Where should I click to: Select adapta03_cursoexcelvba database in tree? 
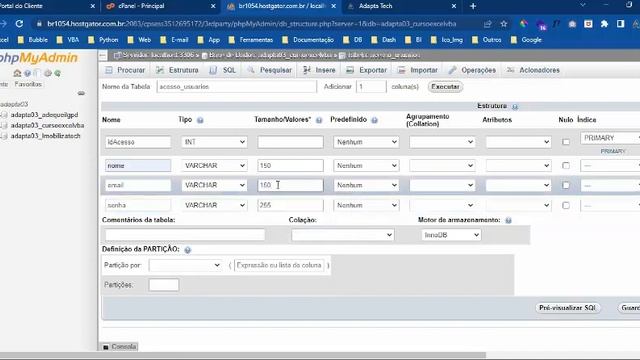(47, 125)
